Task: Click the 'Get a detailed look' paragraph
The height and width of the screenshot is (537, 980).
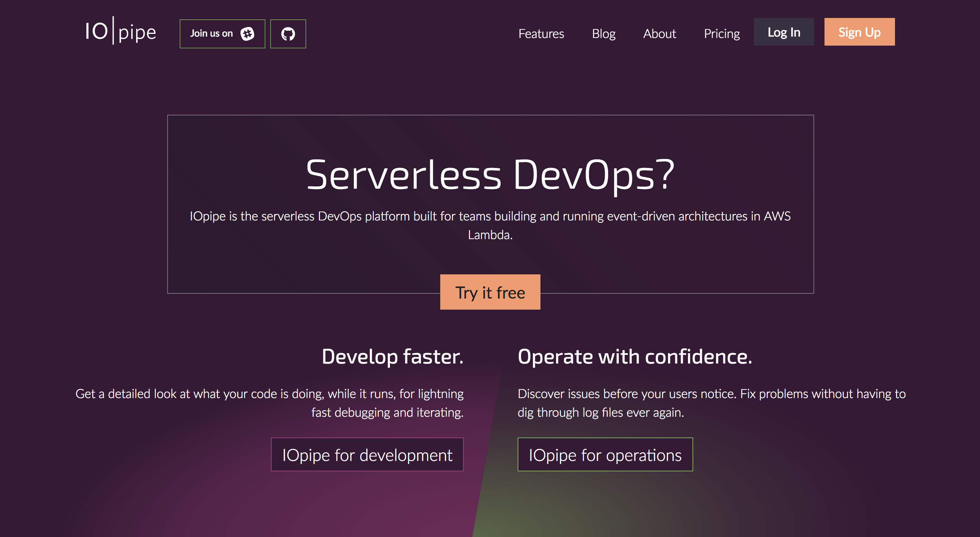Action: tap(269, 403)
